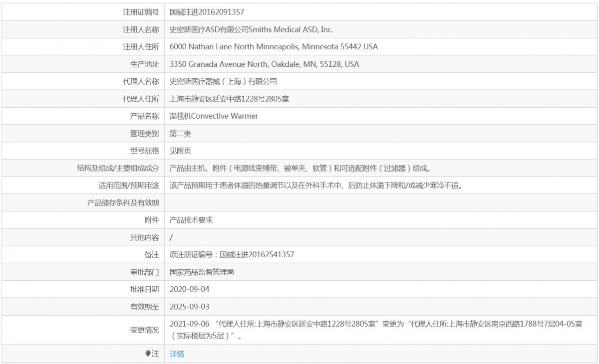The image size is (599, 364).
Task: Click the 其他内容 label
Action: [x=144, y=237]
